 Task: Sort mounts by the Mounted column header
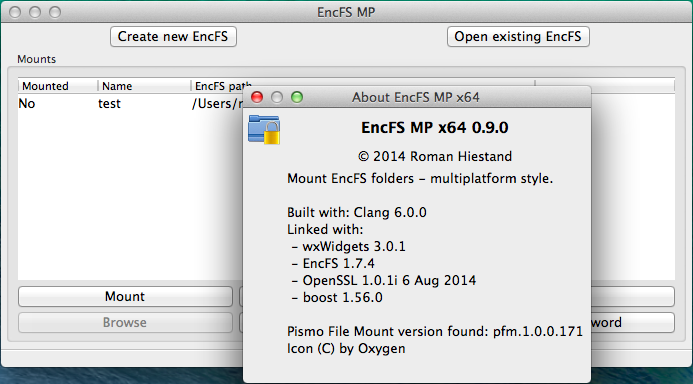tap(57, 86)
